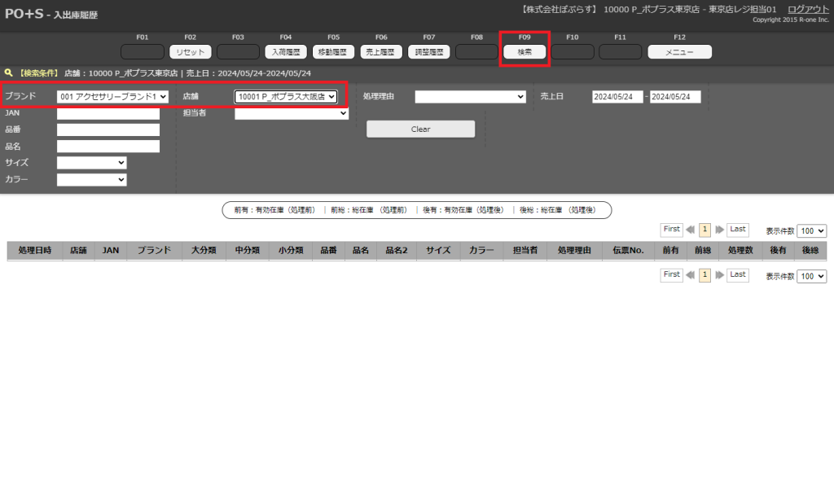Open the メニュー F12 button

click(x=679, y=52)
